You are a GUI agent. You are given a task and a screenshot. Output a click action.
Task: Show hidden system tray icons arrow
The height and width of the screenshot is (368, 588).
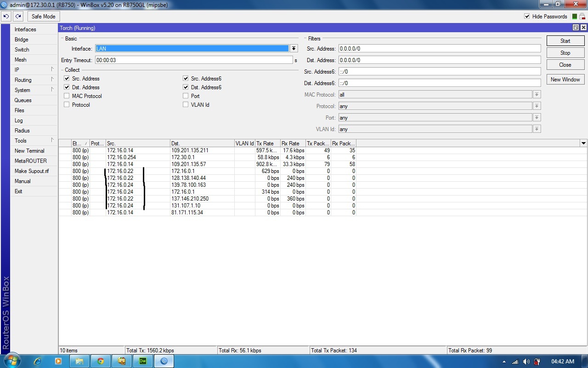(x=504, y=362)
